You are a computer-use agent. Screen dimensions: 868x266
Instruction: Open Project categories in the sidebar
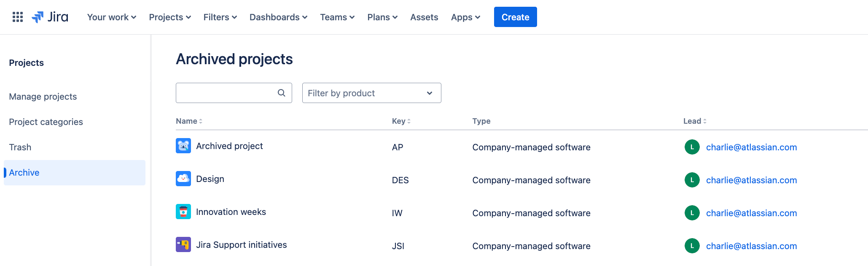pyautogui.click(x=46, y=122)
